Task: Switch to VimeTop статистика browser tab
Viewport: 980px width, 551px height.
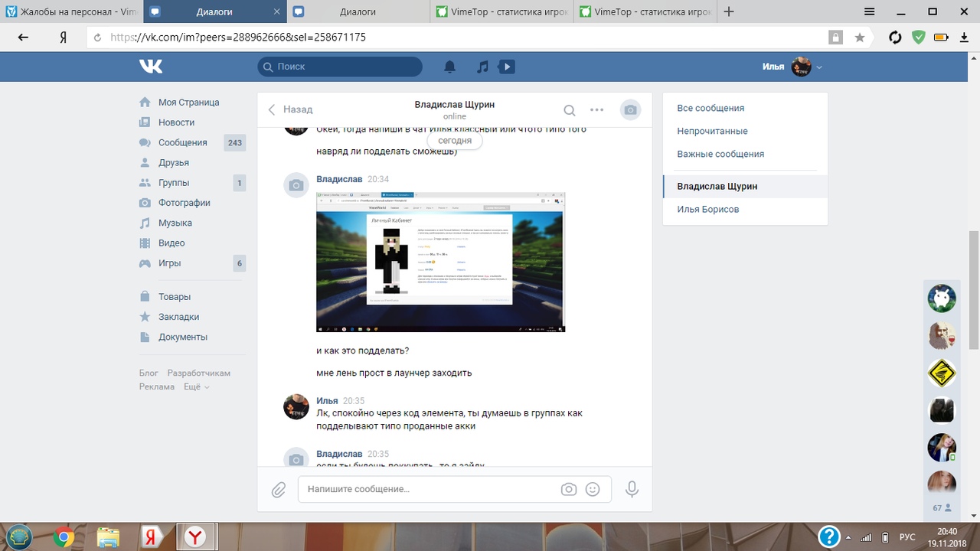Action: tap(501, 11)
